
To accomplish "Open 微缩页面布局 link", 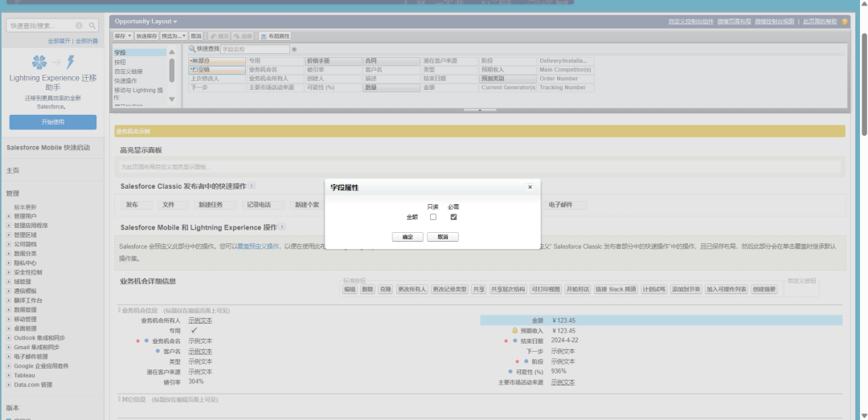I will [734, 22].
